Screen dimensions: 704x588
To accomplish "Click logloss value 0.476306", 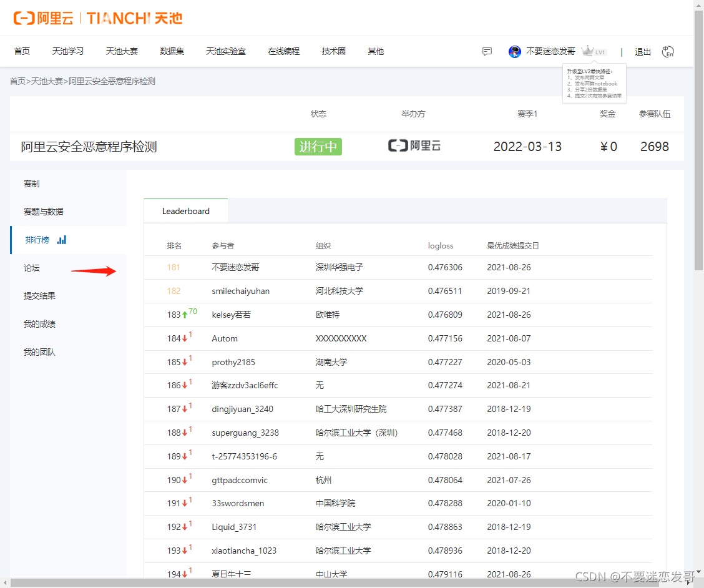I will [x=445, y=267].
